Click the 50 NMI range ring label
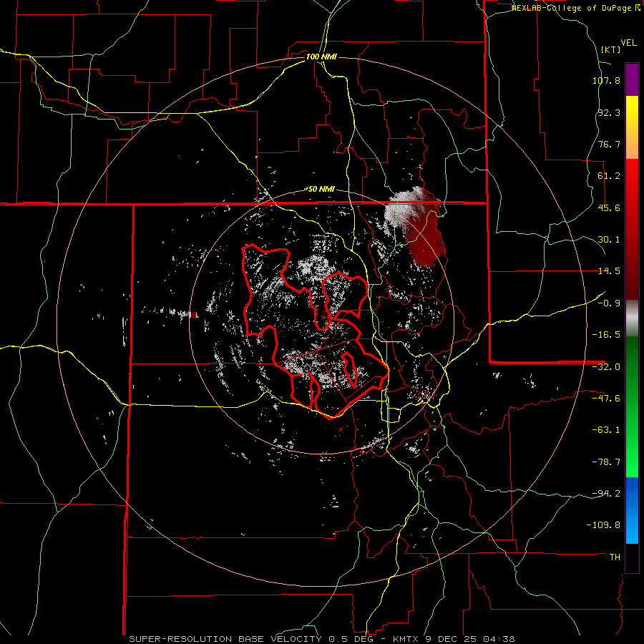 click(321, 189)
